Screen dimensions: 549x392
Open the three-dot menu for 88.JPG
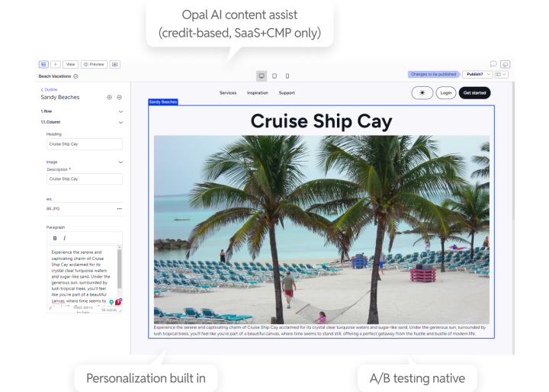(x=120, y=209)
